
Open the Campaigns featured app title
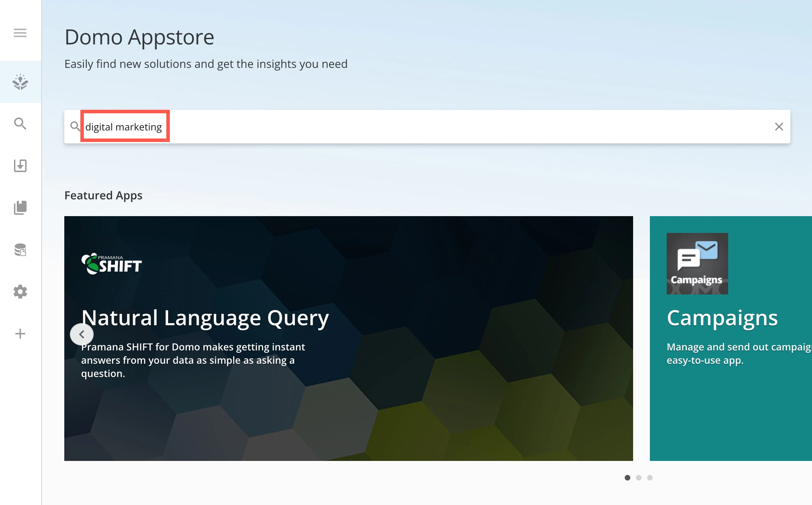click(722, 318)
